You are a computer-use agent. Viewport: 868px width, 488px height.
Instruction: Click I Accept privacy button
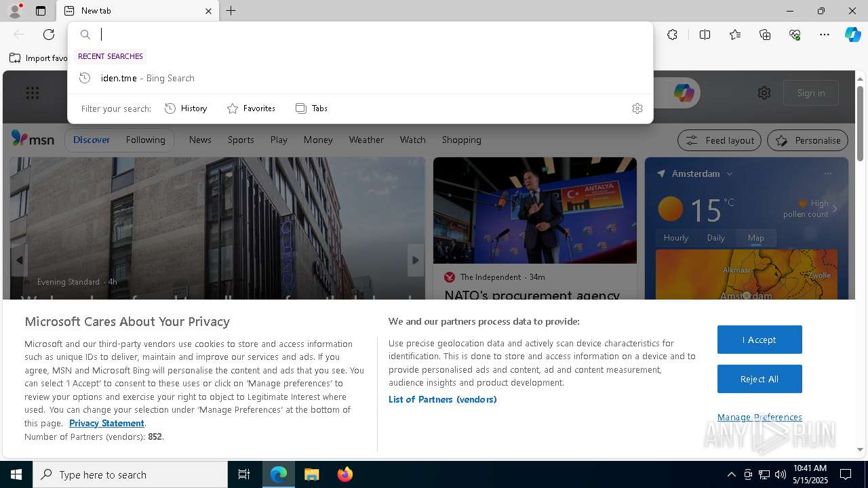coord(759,340)
